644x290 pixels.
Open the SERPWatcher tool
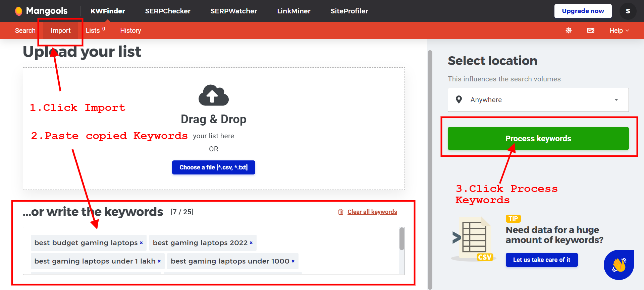pos(234,11)
